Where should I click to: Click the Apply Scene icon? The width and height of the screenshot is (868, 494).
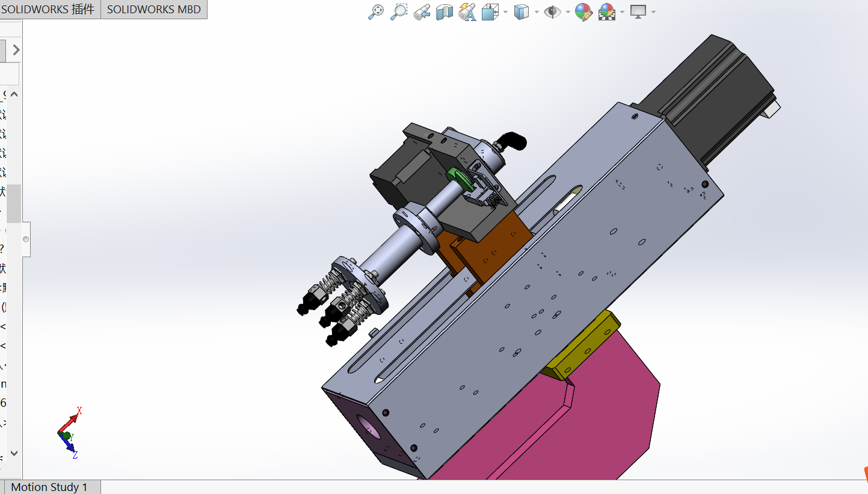[606, 12]
